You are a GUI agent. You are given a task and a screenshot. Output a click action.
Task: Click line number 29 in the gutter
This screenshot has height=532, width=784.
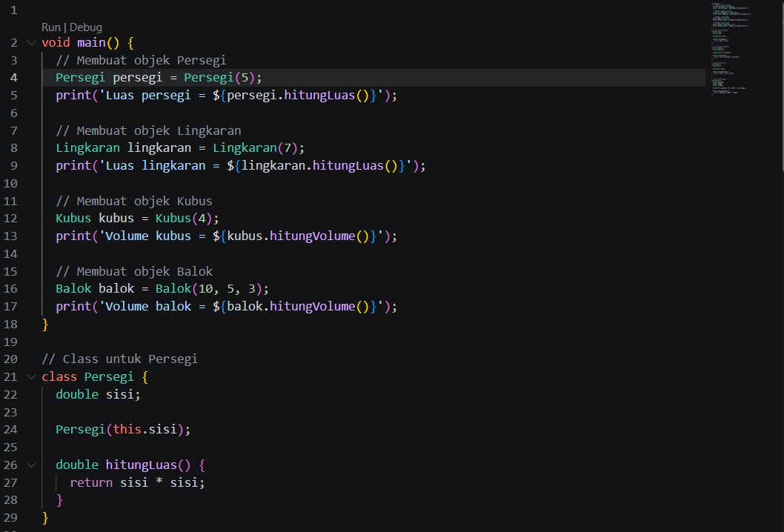click(x=10, y=517)
